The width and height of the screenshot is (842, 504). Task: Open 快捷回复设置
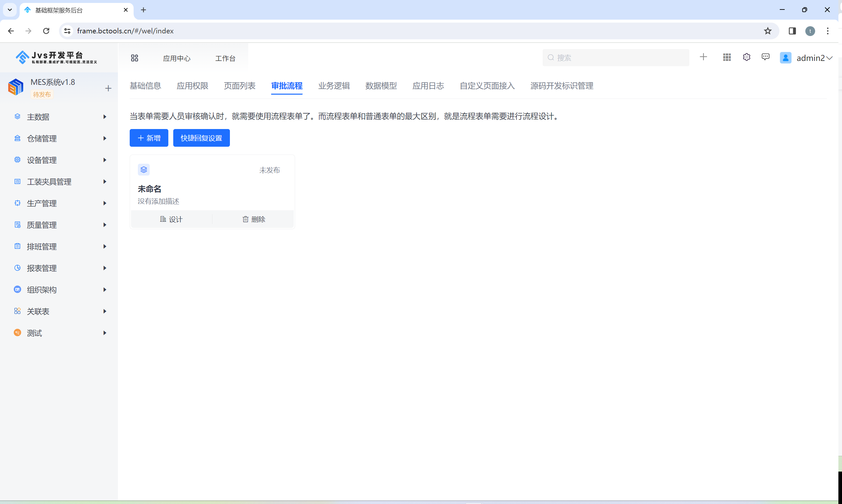(x=201, y=138)
